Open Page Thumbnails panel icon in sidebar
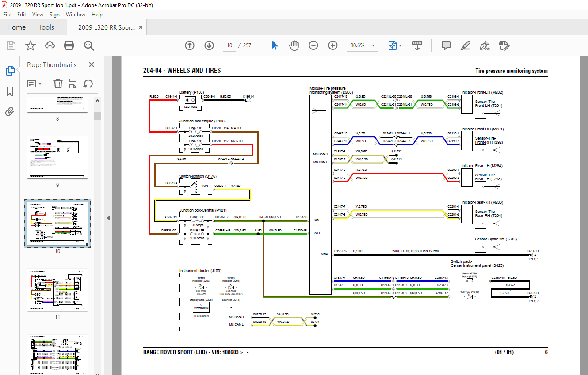Screen dimensions: 588x375 click(x=10, y=71)
